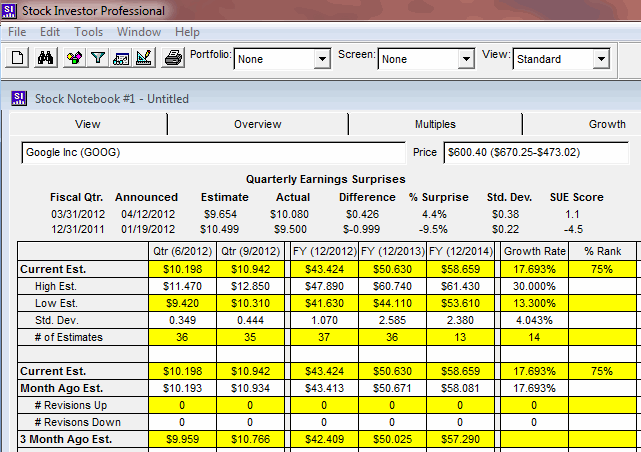This screenshot has height=452, width=641.
Task: Open the Tools menu
Action: pyautogui.click(x=88, y=32)
